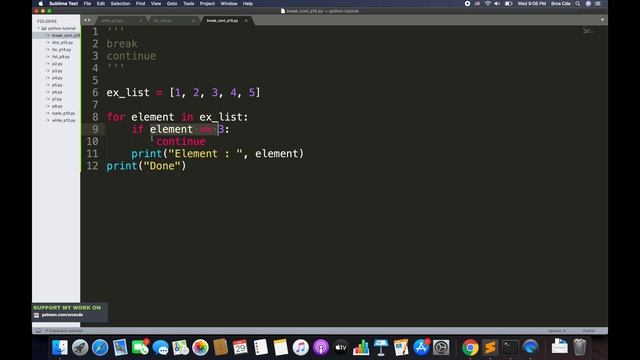Image resolution: width=640 pixels, height=360 pixels.
Task: Open the Project menu
Action: click(x=207, y=3)
